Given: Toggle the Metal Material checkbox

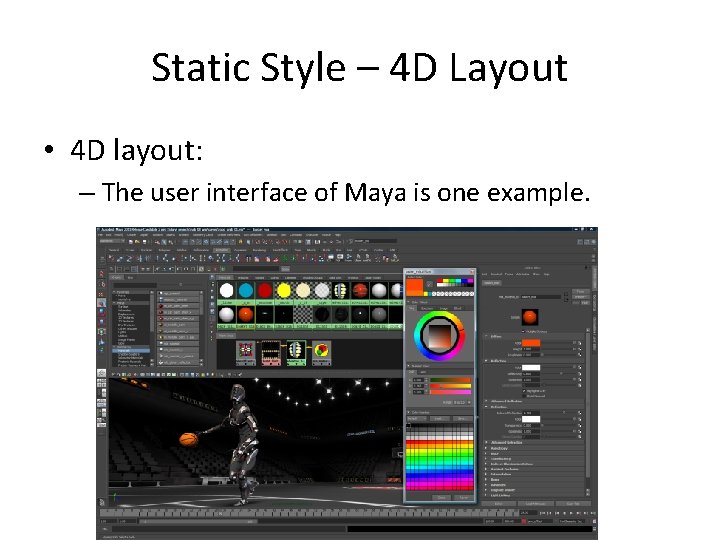Looking at the screenshot, I should [x=524, y=395].
